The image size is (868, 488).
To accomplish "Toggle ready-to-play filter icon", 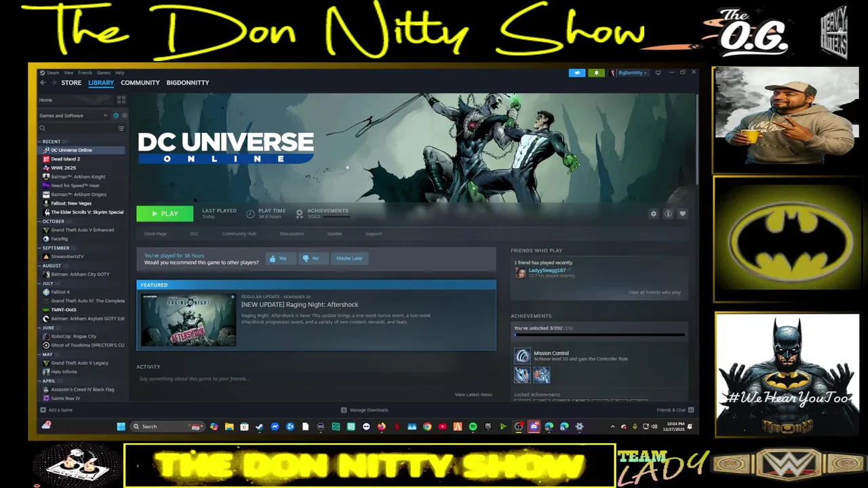I will 124,115.
